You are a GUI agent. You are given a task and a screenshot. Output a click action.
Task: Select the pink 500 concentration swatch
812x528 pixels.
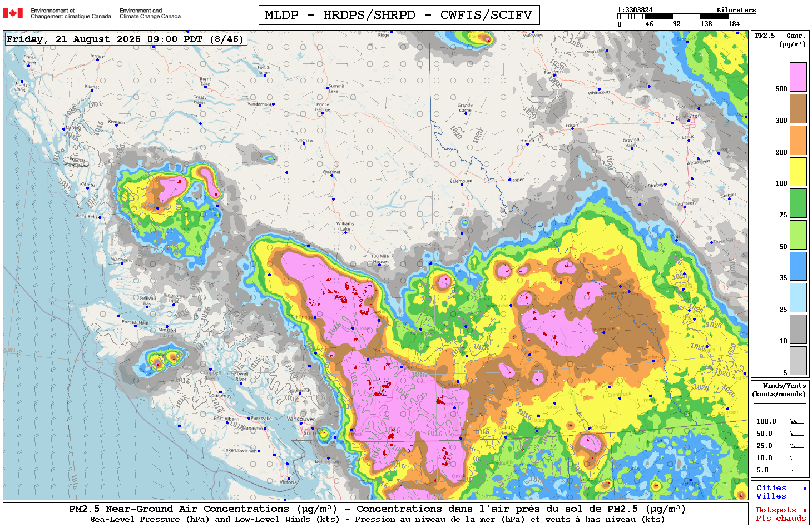798,77
